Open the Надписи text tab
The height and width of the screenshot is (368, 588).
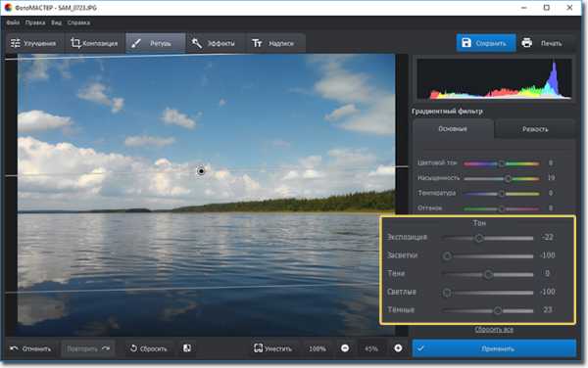point(274,43)
